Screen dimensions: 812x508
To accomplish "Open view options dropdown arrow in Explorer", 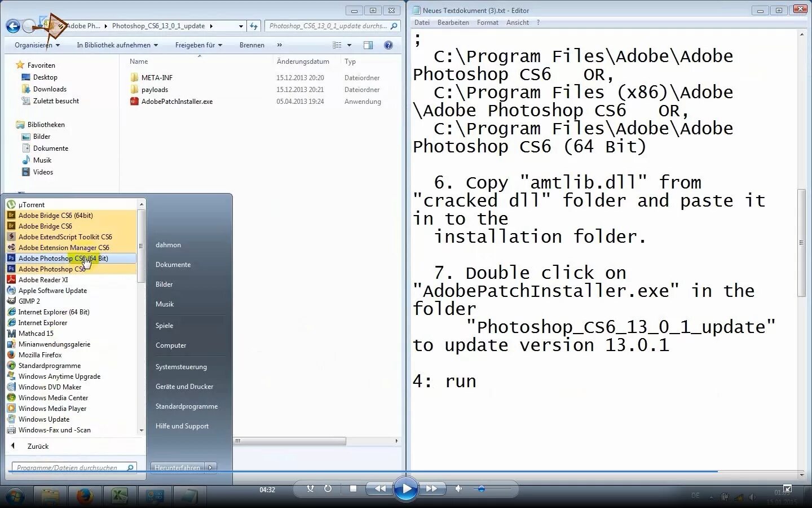I will [x=350, y=45].
